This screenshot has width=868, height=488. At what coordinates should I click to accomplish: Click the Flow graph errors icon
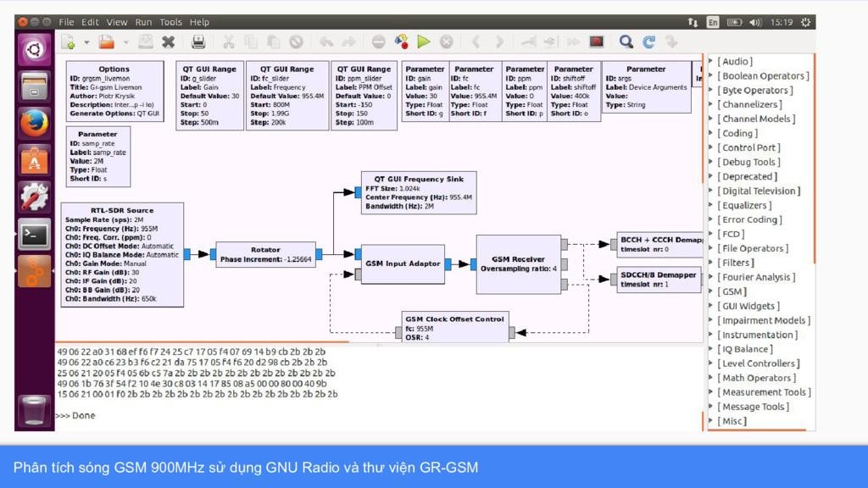pyautogui.click(x=379, y=42)
